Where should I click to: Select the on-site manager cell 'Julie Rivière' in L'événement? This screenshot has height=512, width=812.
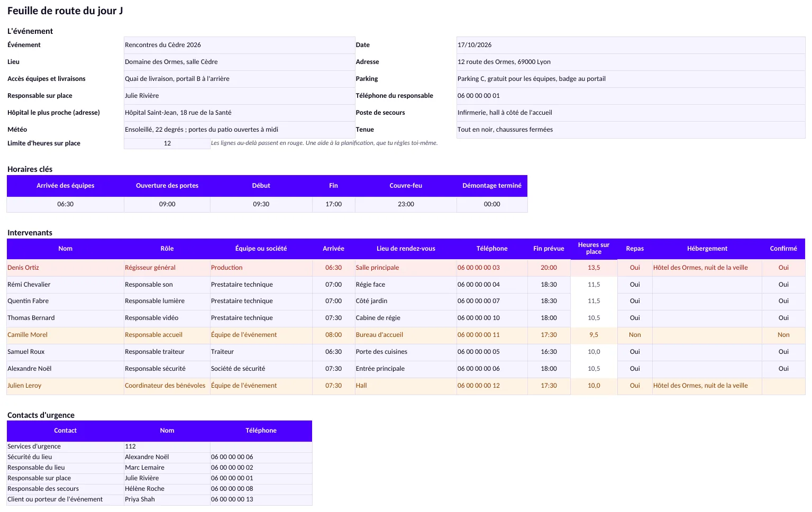pos(239,96)
